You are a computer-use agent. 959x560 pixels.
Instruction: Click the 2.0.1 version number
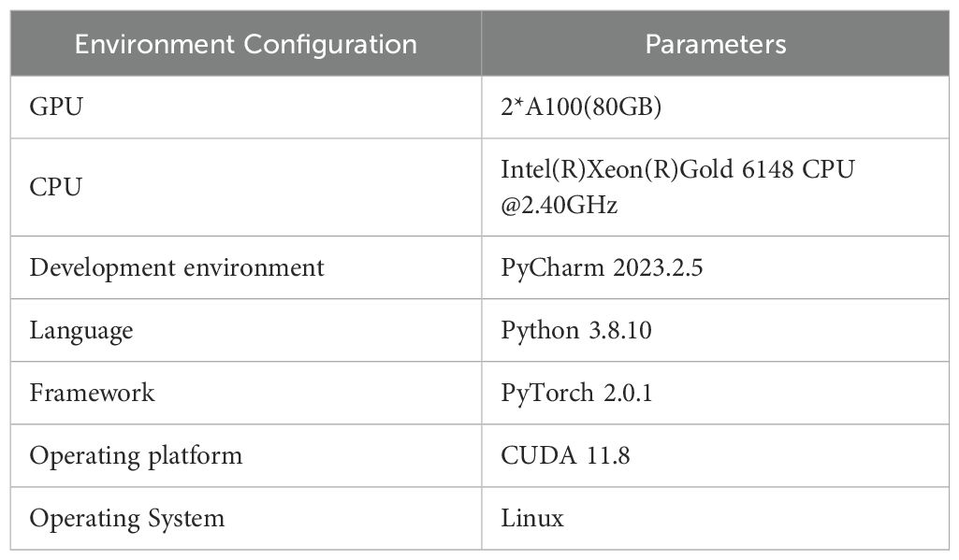(x=627, y=393)
